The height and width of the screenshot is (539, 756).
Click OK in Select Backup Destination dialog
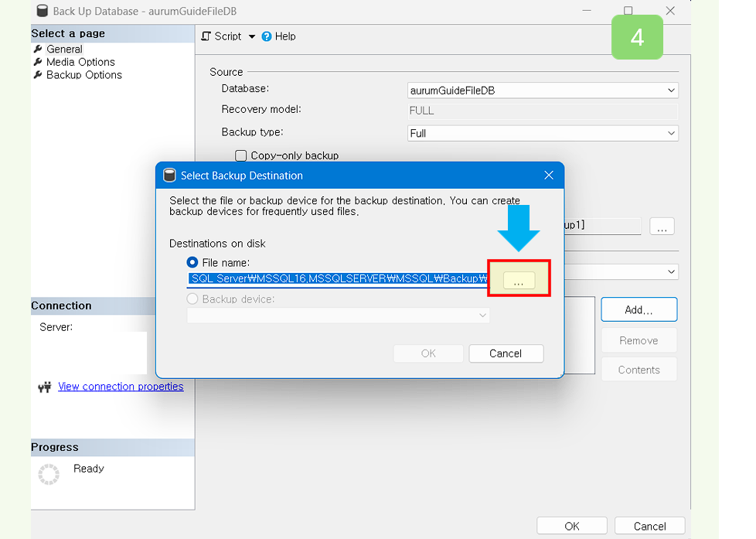pos(428,353)
